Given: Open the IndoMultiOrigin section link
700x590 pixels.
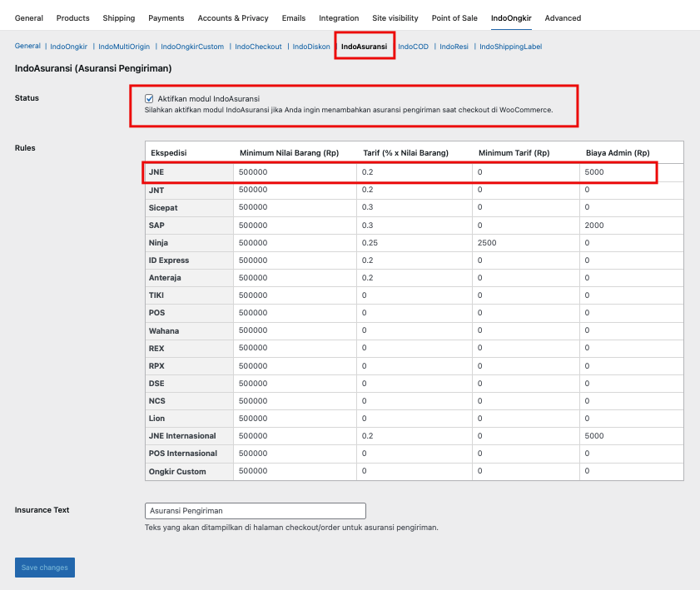Looking at the screenshot, I should [x=124, y=47].
